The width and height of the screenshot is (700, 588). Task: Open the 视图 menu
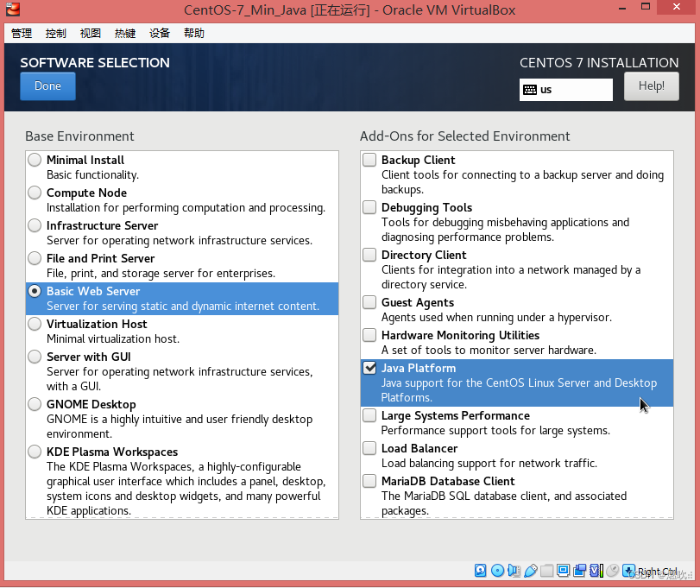pos(90,34)
